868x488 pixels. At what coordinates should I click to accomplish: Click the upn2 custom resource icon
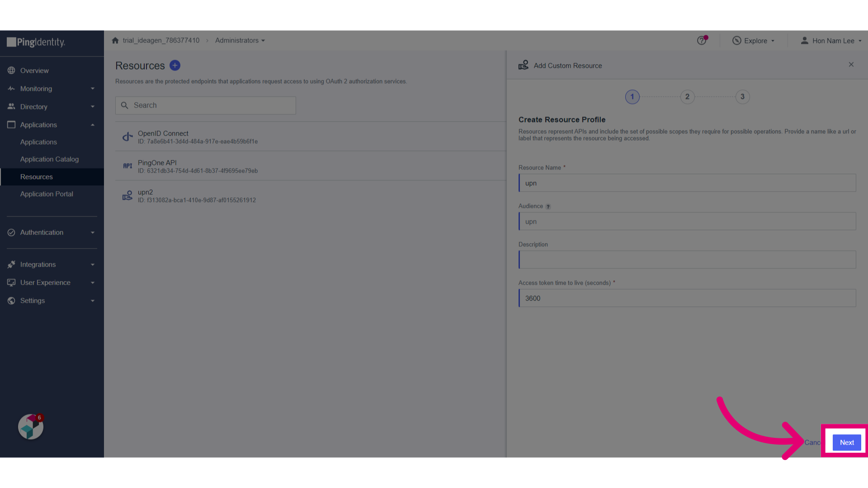click(127, 195)
